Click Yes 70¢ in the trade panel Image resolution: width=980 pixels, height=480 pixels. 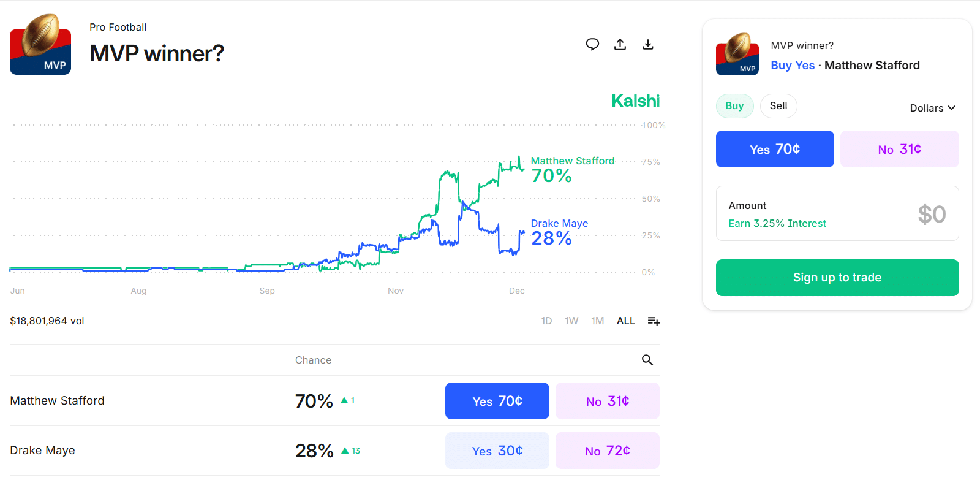(775, 149)
